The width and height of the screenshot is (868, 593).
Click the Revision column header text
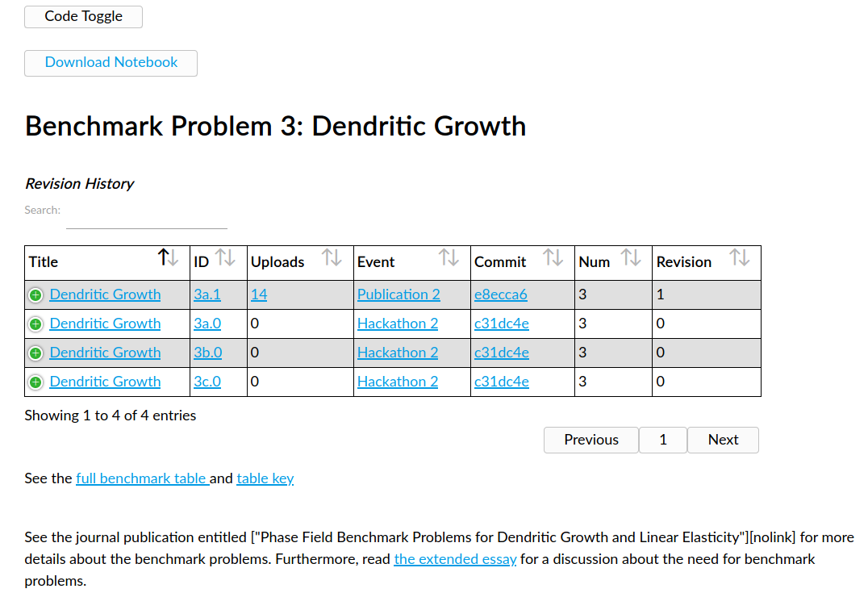[683, 262]
